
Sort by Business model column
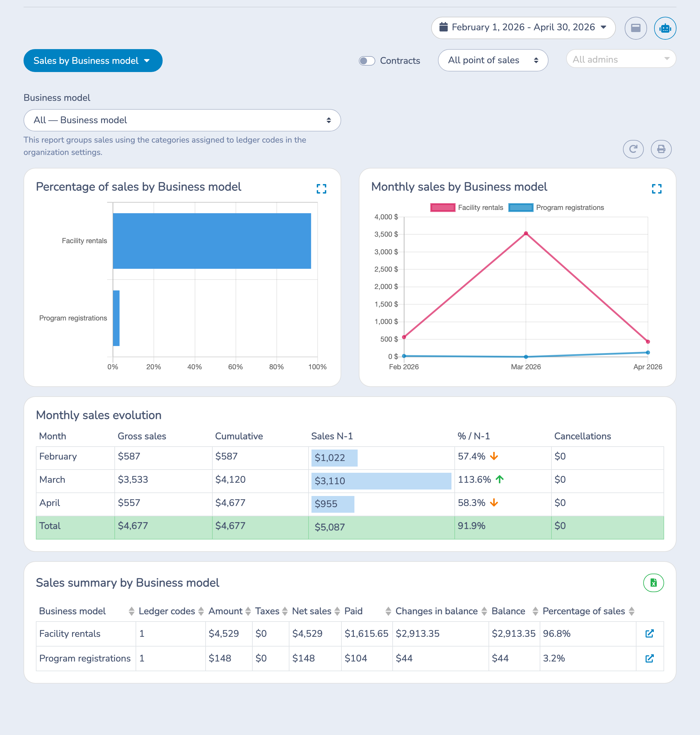(131, 611)
